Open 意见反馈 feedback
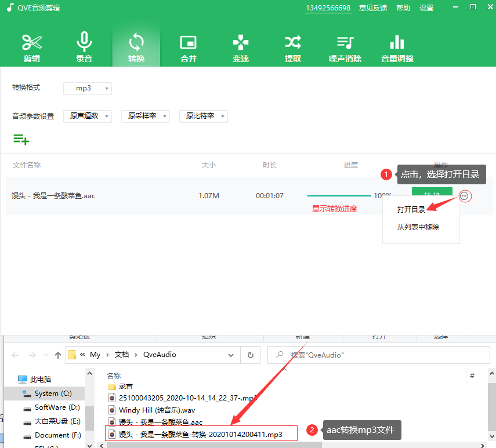496x448 pixels. (373, 8)
